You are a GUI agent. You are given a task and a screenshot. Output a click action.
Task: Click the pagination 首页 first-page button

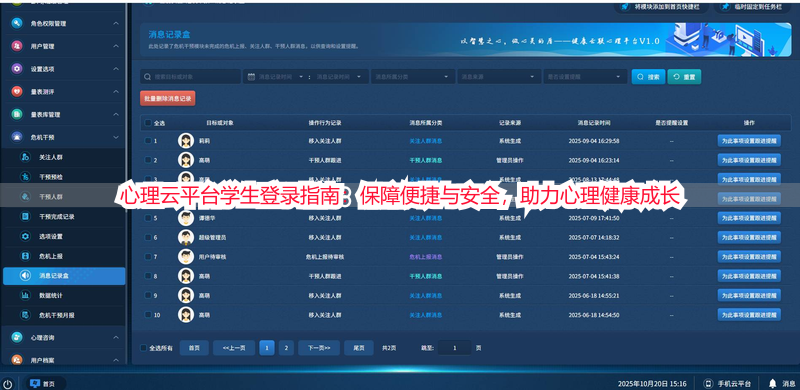(x=194, y=348)
